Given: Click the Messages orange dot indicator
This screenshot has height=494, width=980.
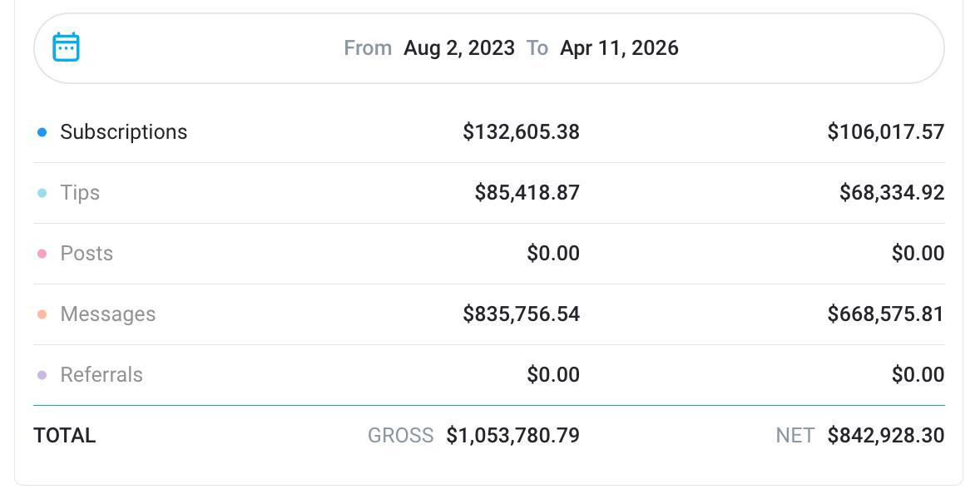Looking at the screenshot, I should (42, 314).
